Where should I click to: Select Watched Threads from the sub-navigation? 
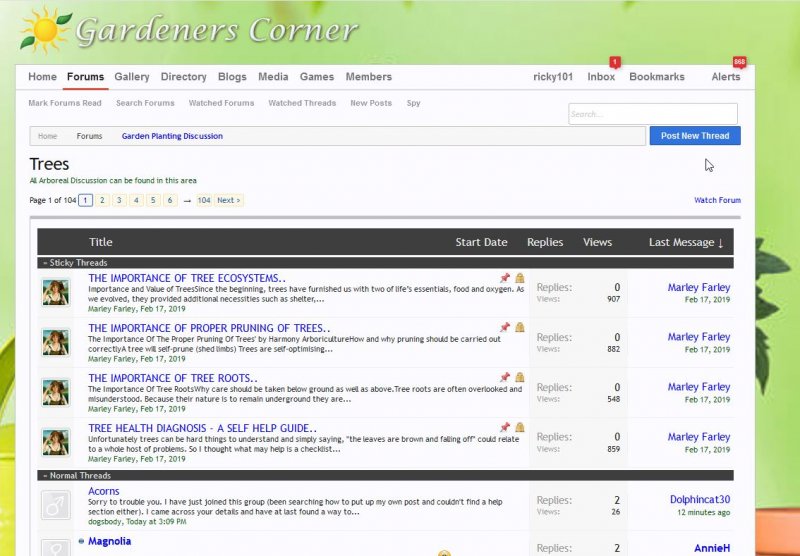[302, 103]
